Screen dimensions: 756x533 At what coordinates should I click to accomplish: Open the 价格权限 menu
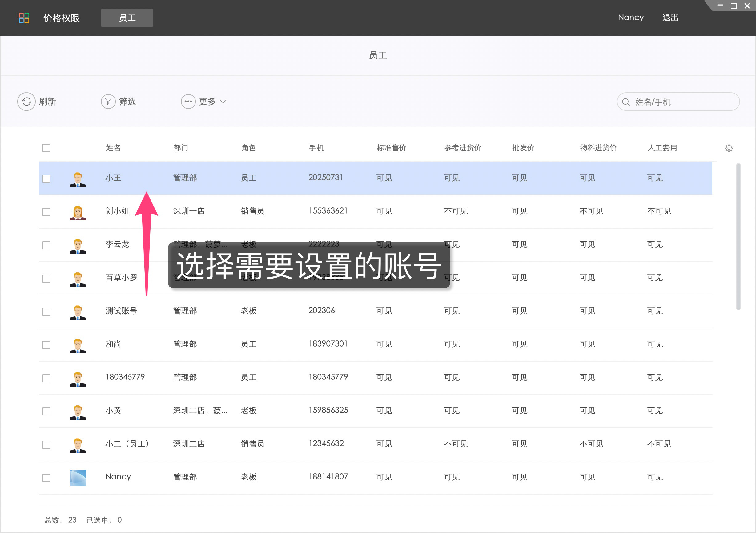point(61,18)
